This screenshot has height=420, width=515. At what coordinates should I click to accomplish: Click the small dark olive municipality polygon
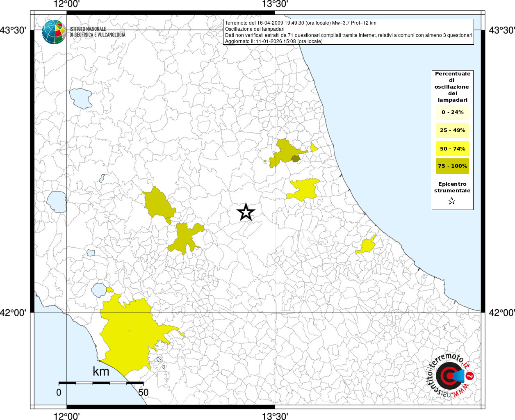point(295,159)
